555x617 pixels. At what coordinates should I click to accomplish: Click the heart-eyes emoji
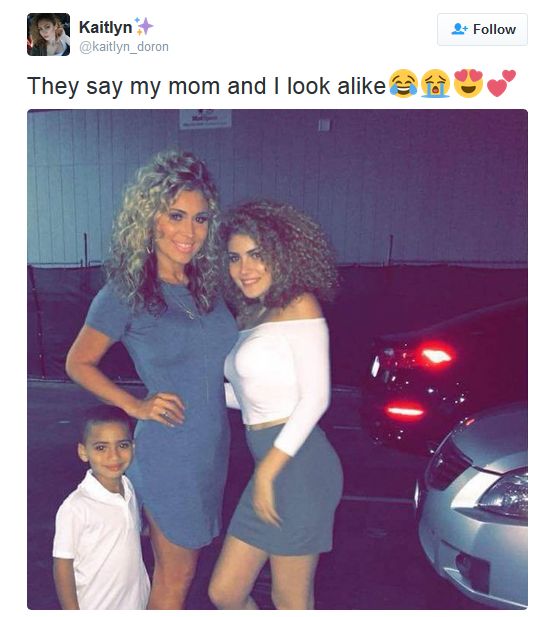tap(468, 83)
